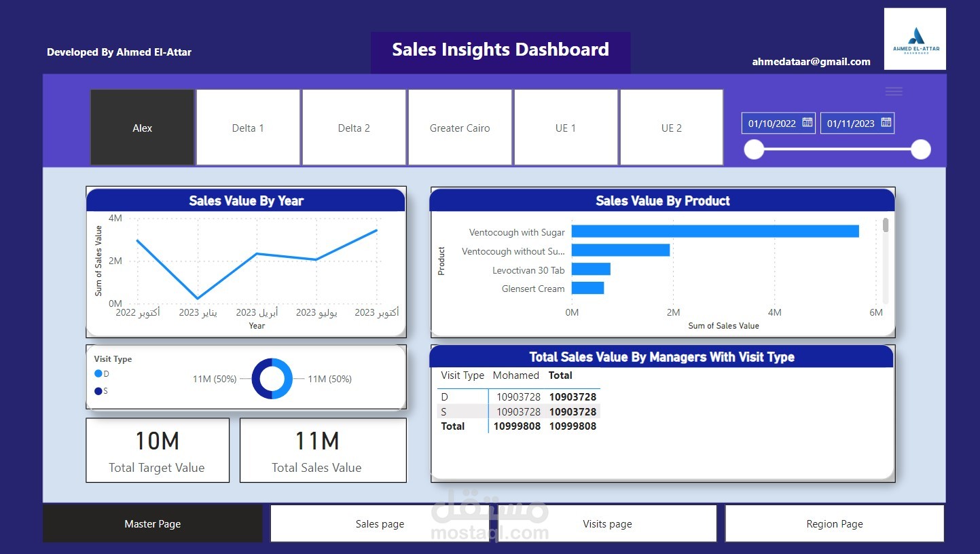Viewport: 980px width, 554px height.
Task: Click the hamburger menu icon above date filter
Action: (x=894, y=92)
